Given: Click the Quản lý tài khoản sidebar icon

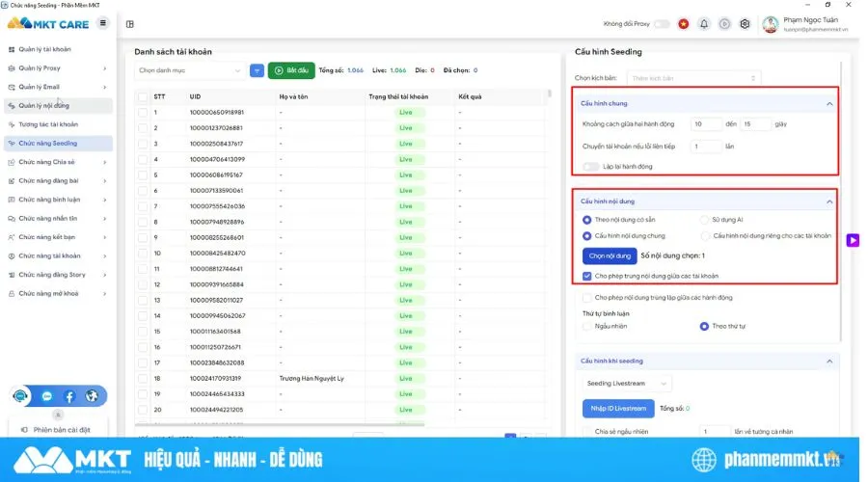Looking at the screenshot, I should tap(12, 49).
